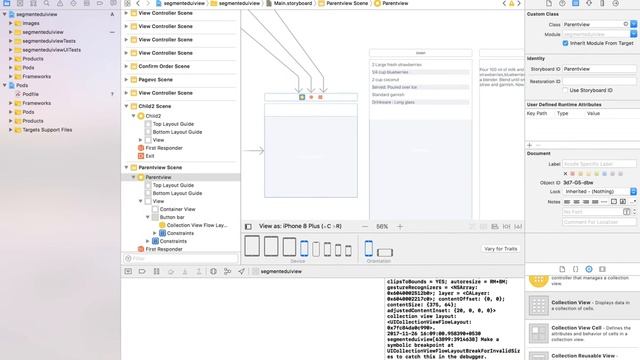Select landscape orientation device icon

(x=384, y=253)
